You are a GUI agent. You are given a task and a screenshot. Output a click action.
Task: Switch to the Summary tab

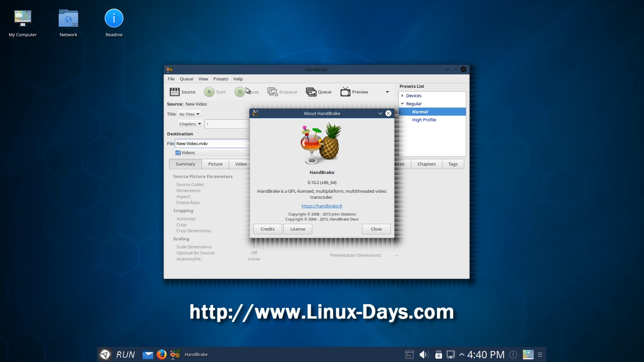coord(185,164)
